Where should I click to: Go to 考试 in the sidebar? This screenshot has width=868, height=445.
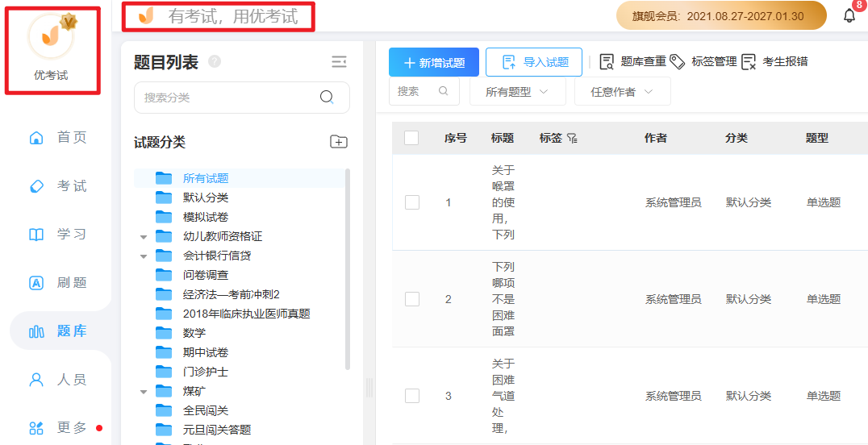(x=61, y=186)
